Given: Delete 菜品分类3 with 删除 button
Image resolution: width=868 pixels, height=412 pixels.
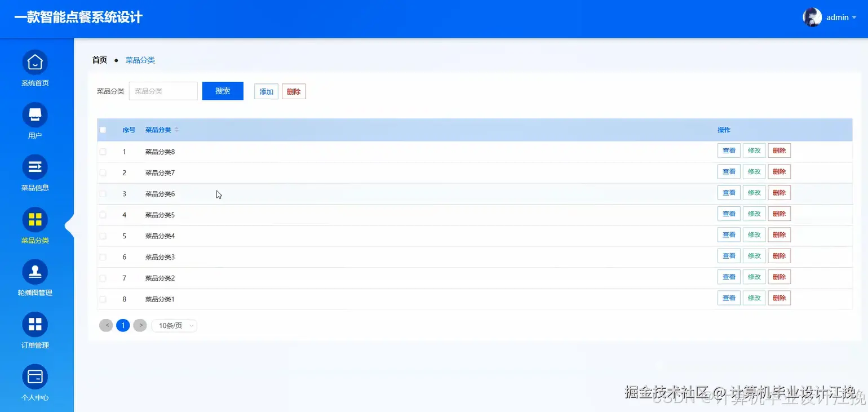Looking at the screenshot, I should (x=780, y=256).
